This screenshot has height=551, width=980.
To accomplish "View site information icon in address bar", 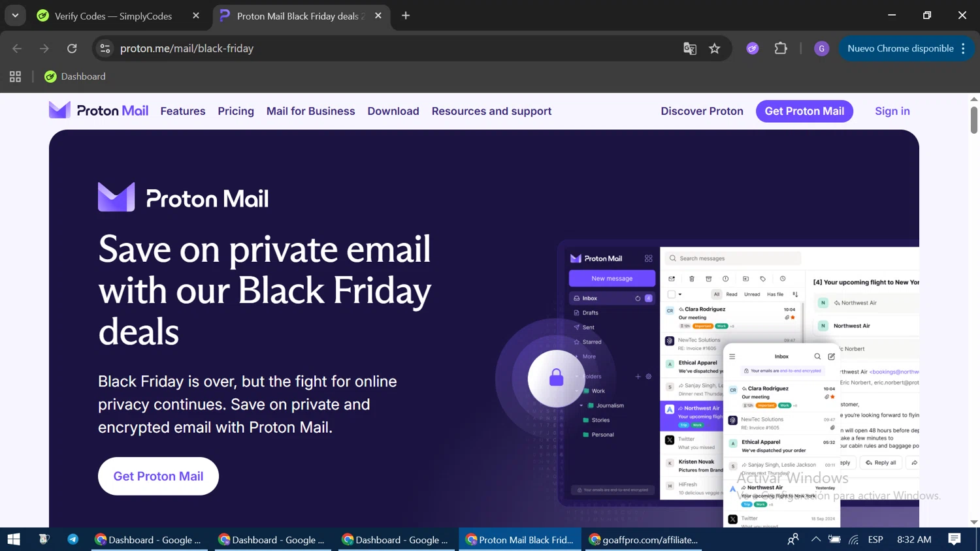I will pos(105,48).
